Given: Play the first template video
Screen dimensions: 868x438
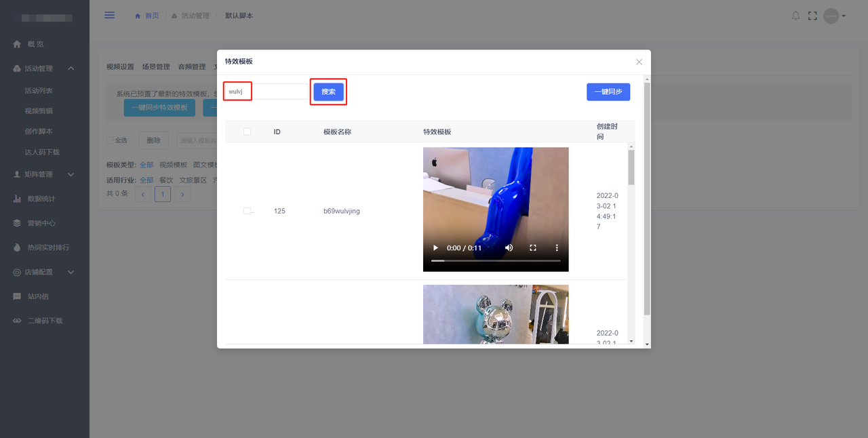Looking at the screenshot, I should pos(435,248).
